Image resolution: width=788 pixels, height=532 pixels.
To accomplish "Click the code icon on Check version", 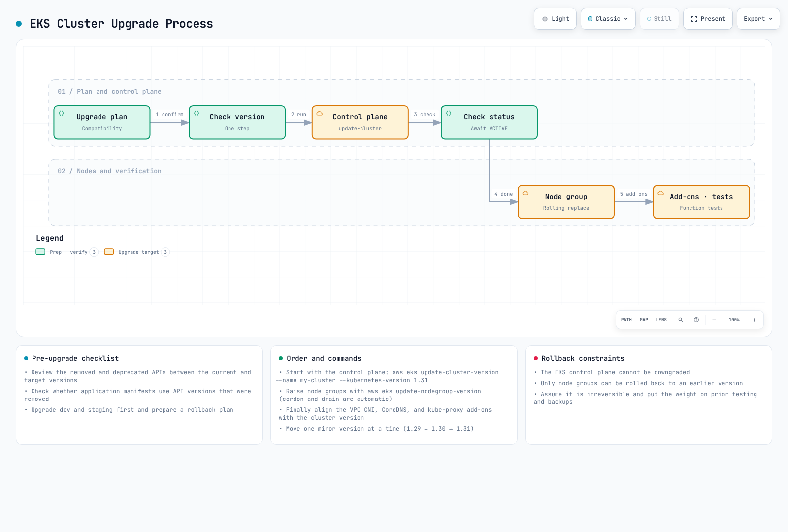I will coord(197,113).
